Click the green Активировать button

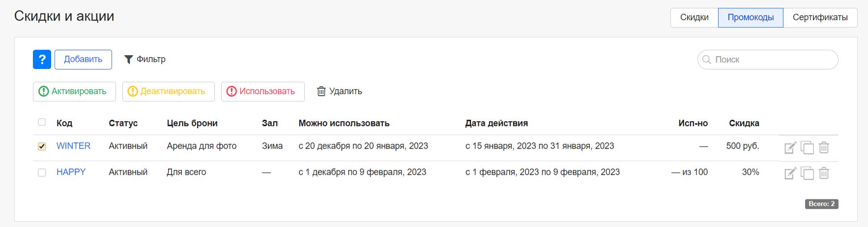pos(74,92)
